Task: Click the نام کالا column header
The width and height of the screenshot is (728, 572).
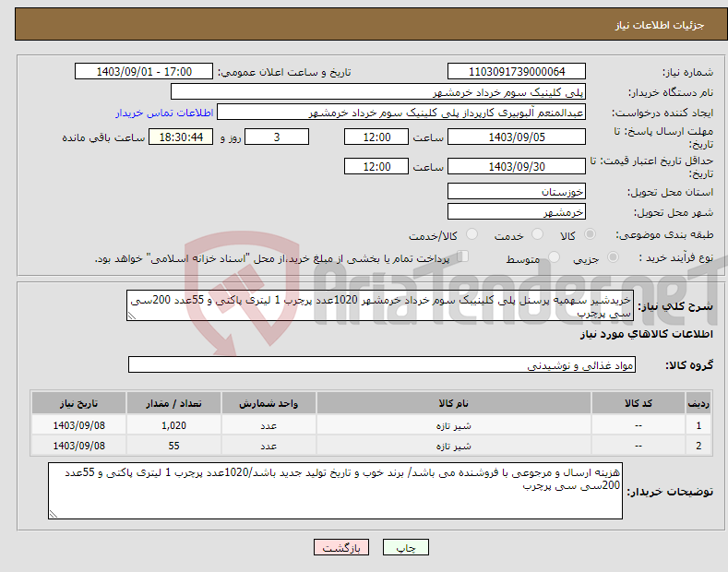Action: coord(454,403)
